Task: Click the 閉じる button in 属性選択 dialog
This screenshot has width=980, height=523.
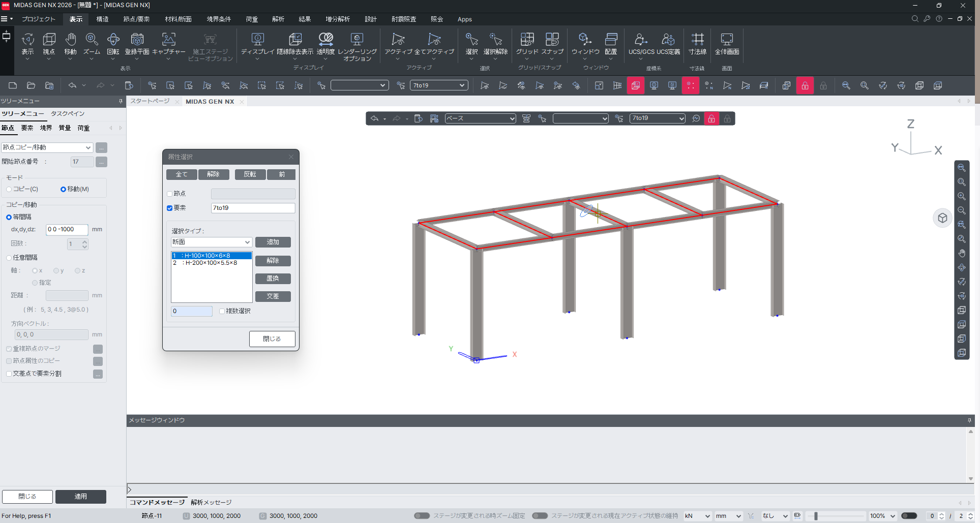Action: pyautogui.click(x=272, y=339)
